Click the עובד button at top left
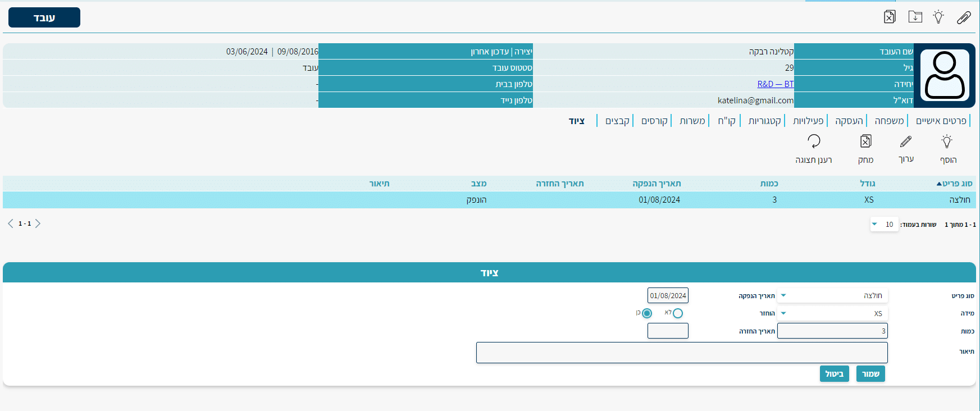The image size is (980, 411). [x=44, y=17]
